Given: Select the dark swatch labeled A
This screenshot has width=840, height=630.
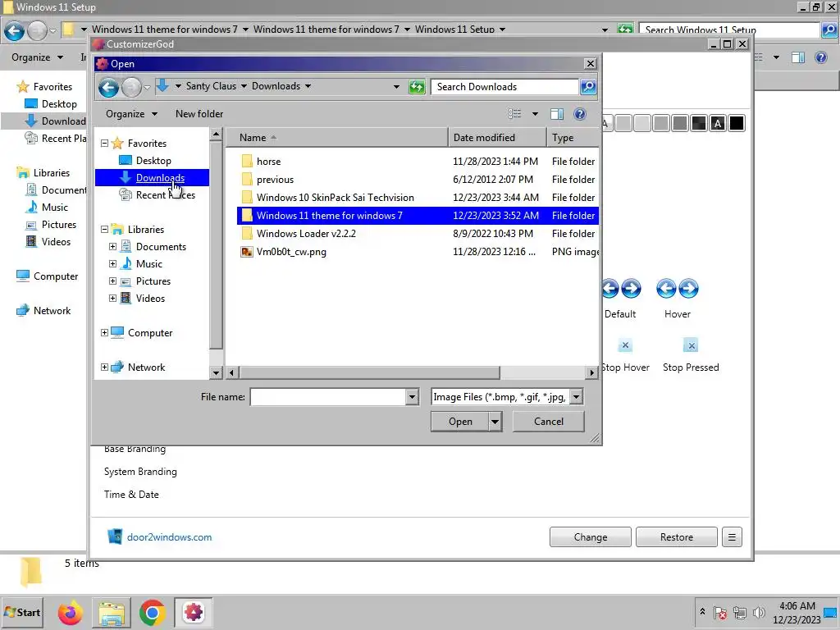Looking at the screenshot, I should (718, 124).
